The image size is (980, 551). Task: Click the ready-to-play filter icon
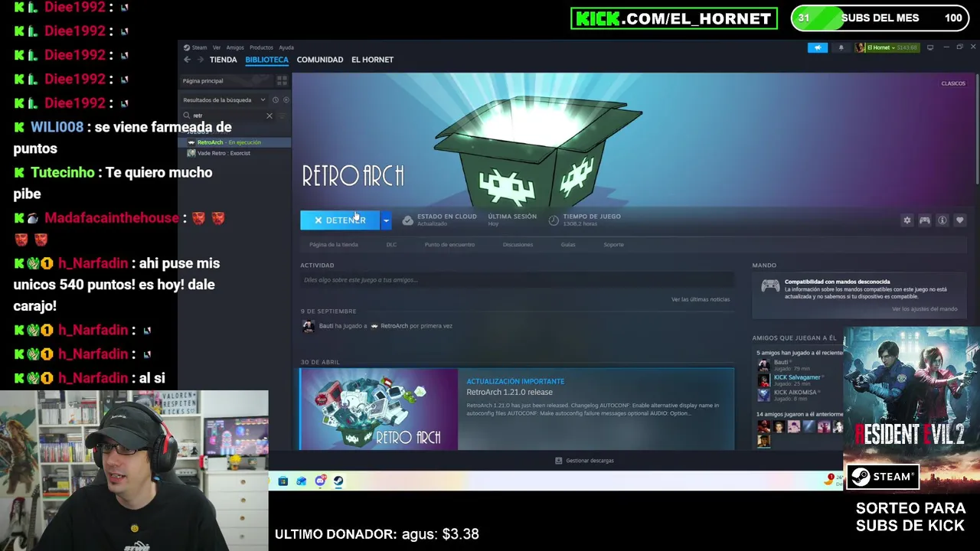click(x=286, y=99)
